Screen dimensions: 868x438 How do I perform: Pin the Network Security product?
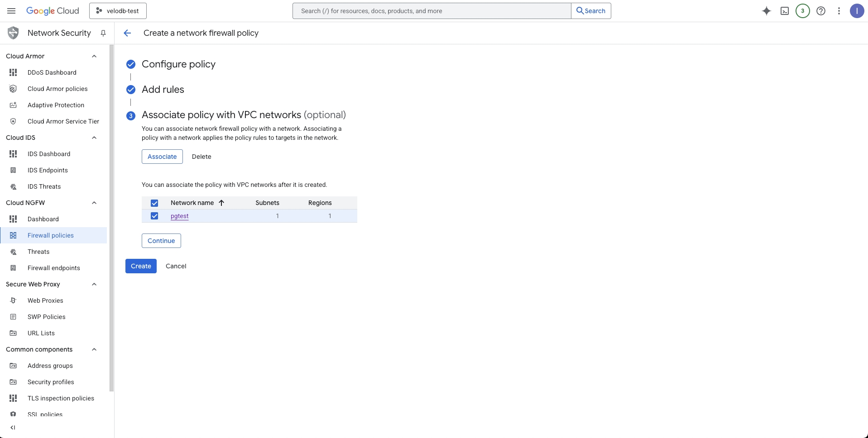[x=103, y=33]
